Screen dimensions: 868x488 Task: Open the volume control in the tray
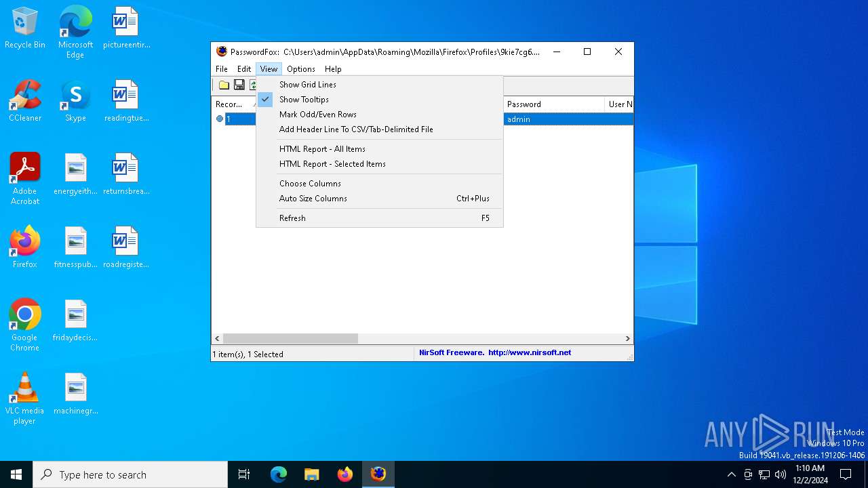pyautogui.click(x=781, y=474)
